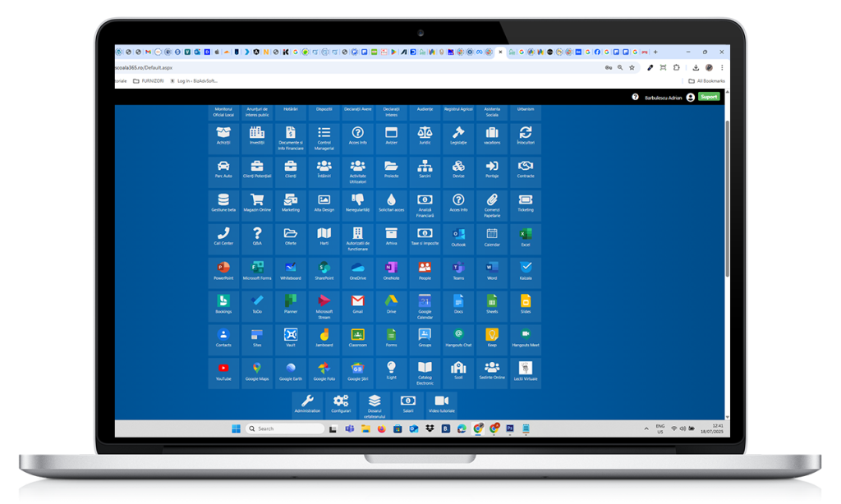Screen dimensions: 841x504
Task: Open the Autorizatii de functionare tile
Action: [358, 239]
